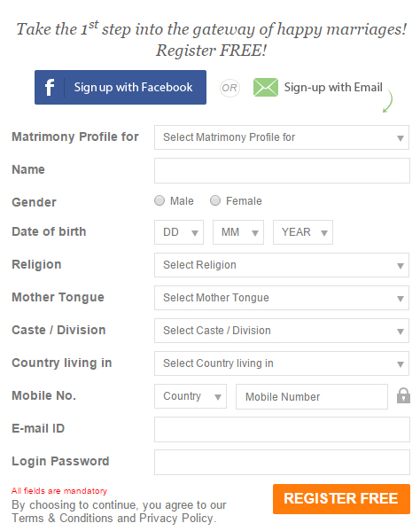This screenshot has height=531, width=420.
Task: Click the mobile number padlock icon
Action: coord(403,395)
